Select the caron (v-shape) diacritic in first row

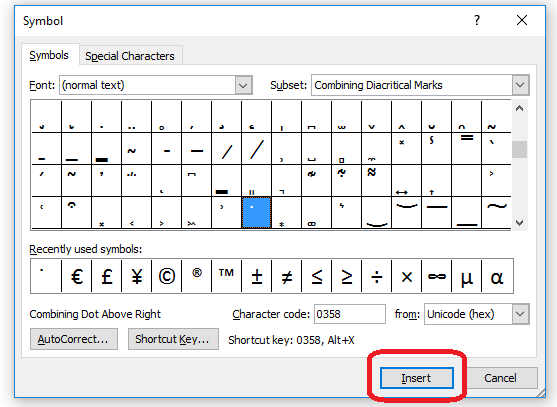(377, 116)
